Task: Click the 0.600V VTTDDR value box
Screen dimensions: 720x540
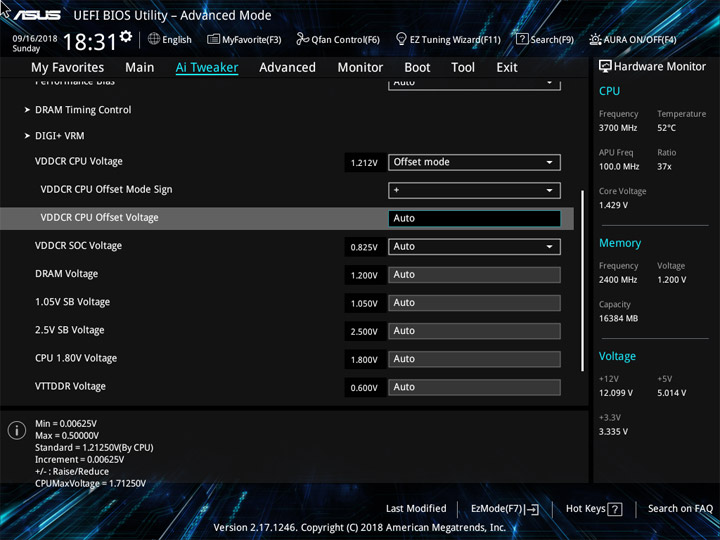Action: click(364, 388)
